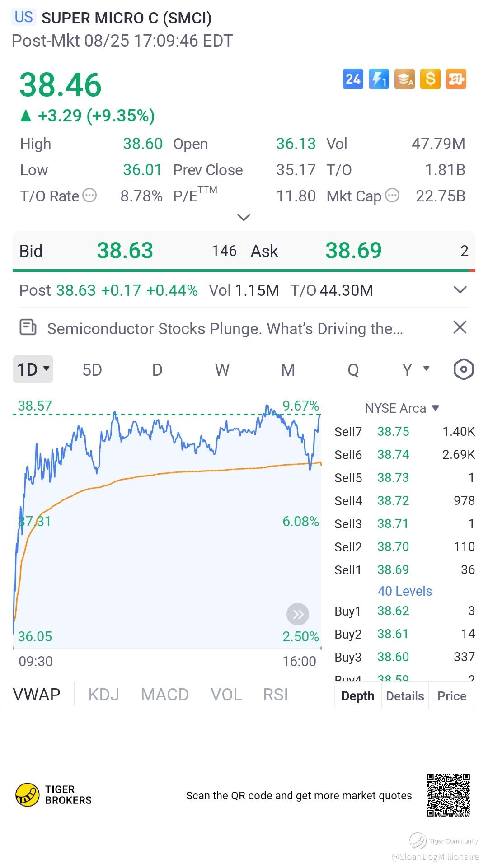
Task: Tap the Tiger Brokers logo
Action: point(53,795)
